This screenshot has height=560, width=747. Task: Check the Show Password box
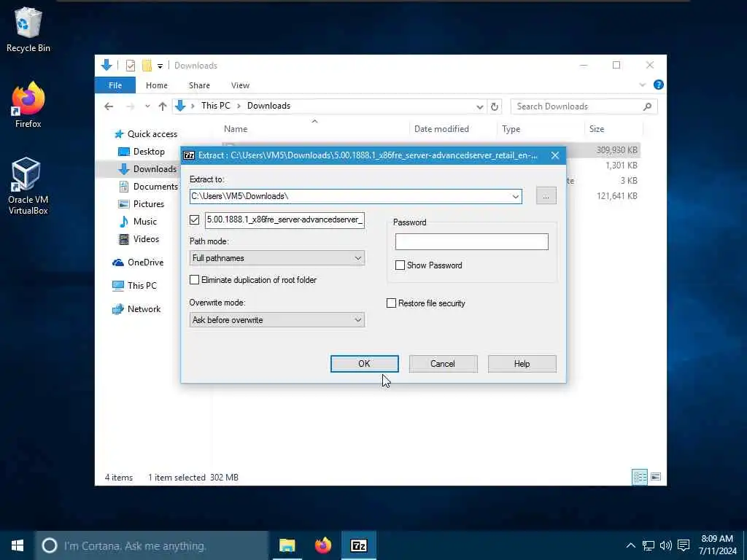point(400,265)
